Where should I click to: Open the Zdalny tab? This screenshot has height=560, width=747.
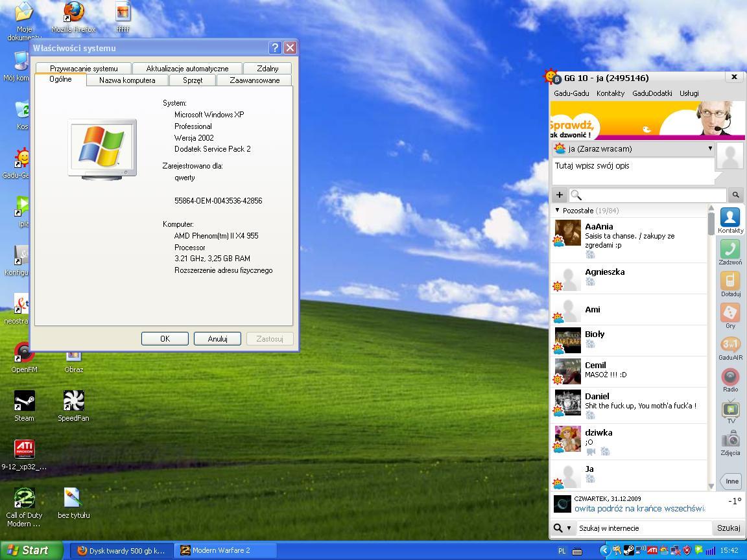click(267, 68)
